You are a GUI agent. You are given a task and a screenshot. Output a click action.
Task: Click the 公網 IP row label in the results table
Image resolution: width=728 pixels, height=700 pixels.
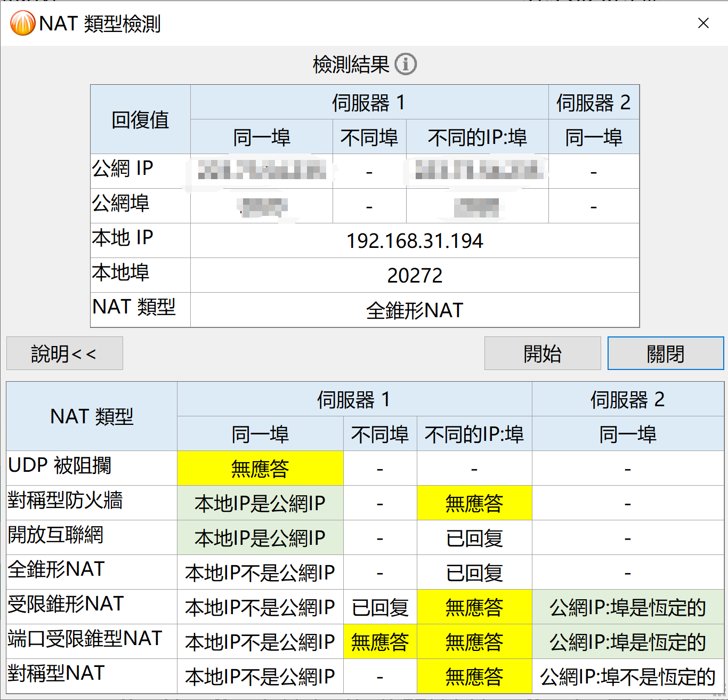123,169
